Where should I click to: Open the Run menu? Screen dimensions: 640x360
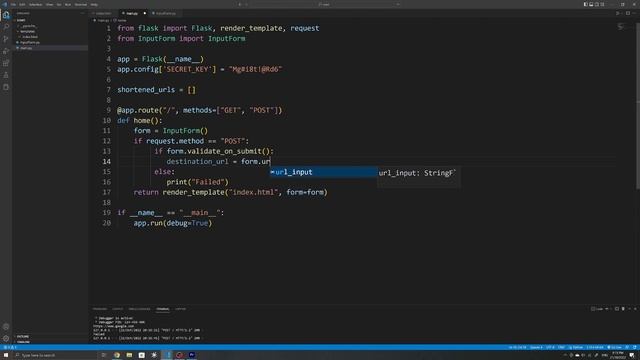click(68, 4)
